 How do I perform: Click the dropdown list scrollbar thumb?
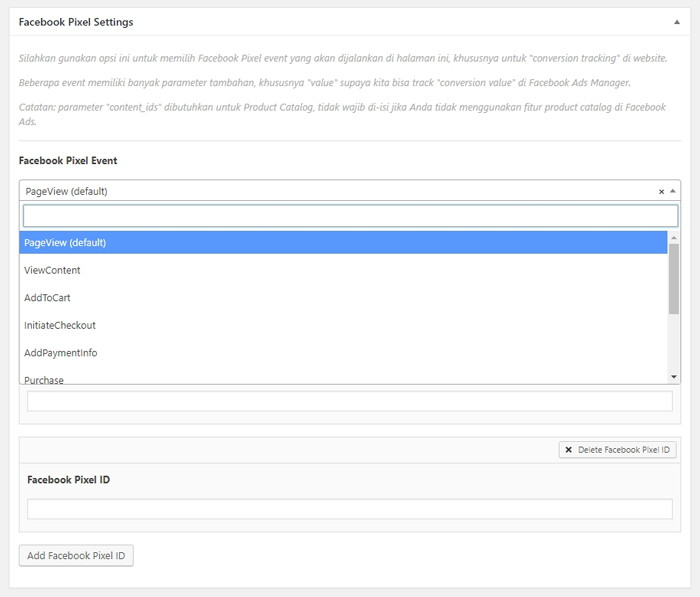point(674,279)
